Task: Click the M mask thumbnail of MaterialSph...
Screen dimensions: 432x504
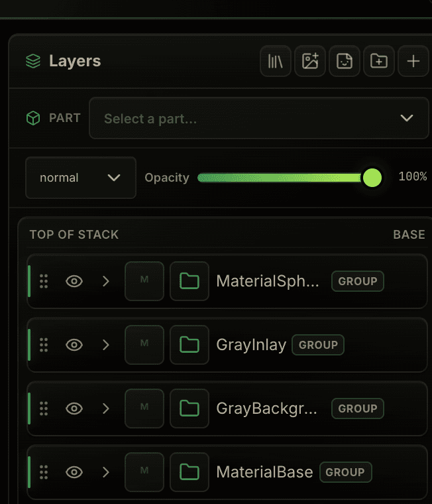Action: click(x=144, y=281)
